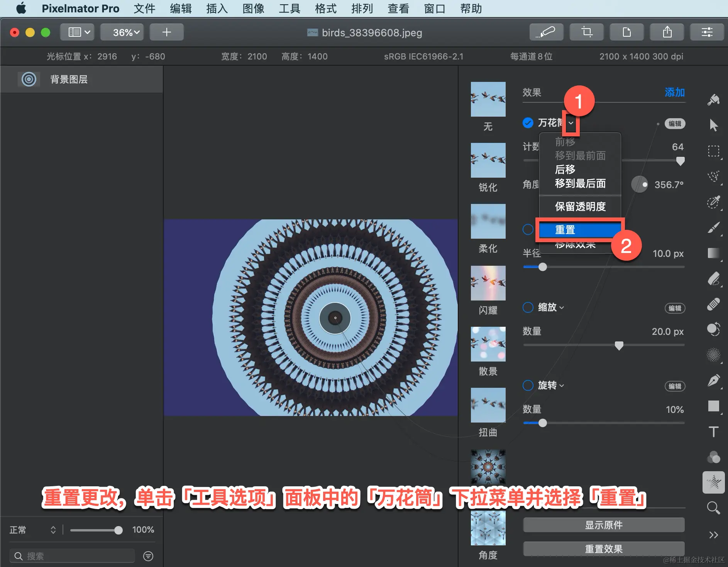728x567 pixels.
Task: Select 后移 in the dropdown menu
Action: pyautogui.click(x=580, y=170)
